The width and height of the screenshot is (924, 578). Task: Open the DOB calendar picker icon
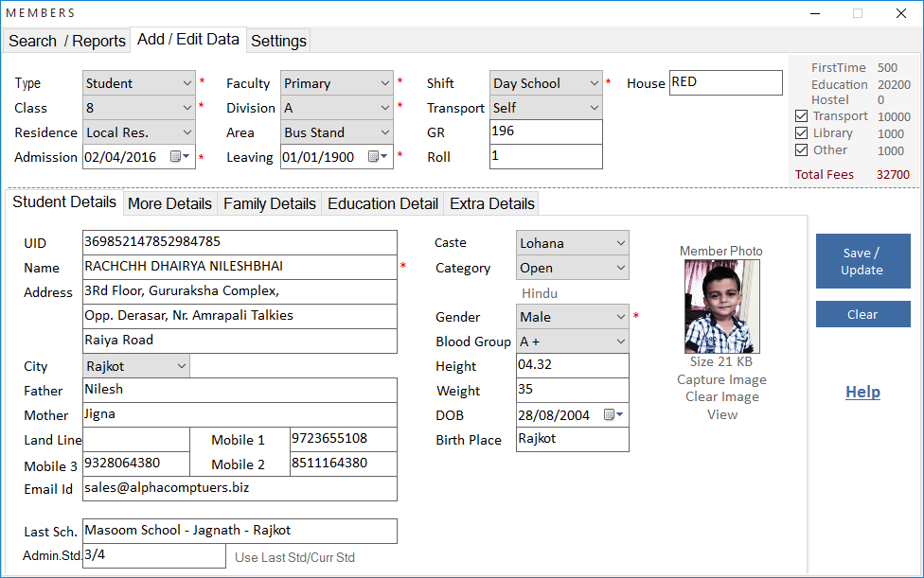tap(613, 415)
